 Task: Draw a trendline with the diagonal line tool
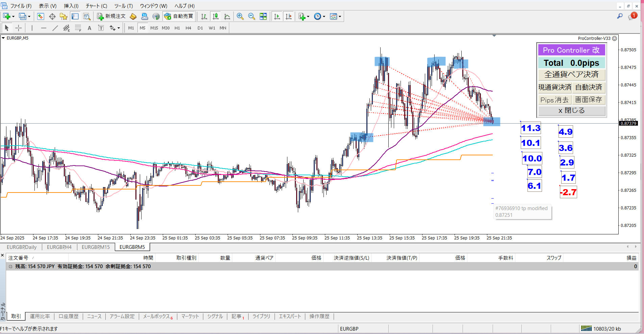click(x=55, y=28)
